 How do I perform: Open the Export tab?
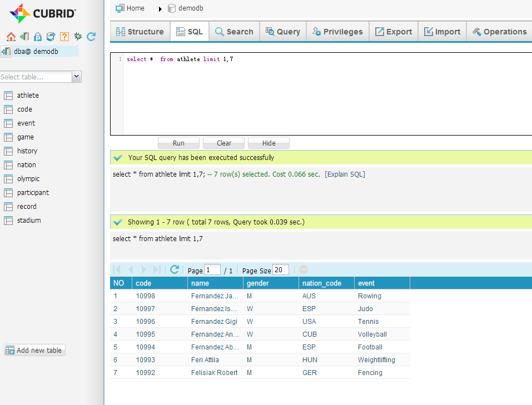tap(394, 32)
